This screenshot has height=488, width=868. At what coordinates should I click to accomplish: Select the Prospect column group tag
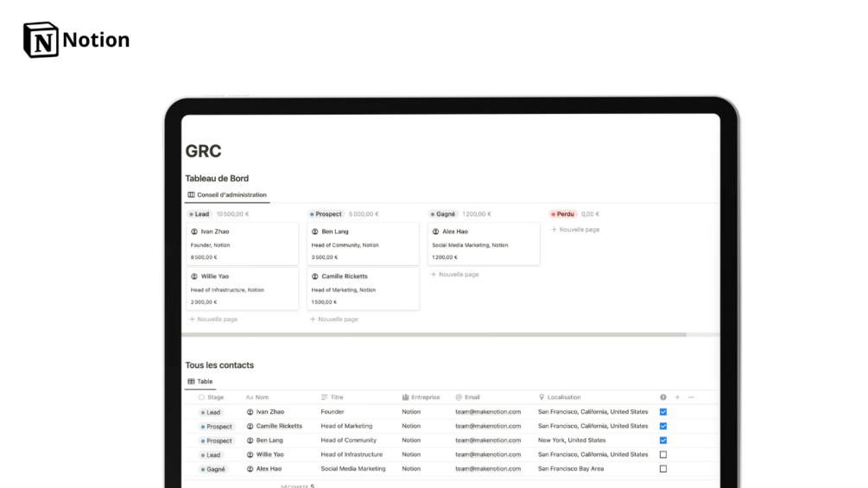pyautogui.click(x=326, y=214)
